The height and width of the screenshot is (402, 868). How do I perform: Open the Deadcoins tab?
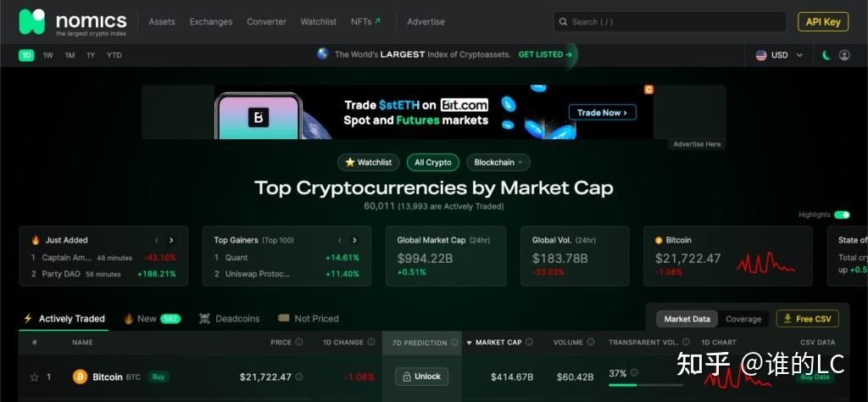point(229,319)
